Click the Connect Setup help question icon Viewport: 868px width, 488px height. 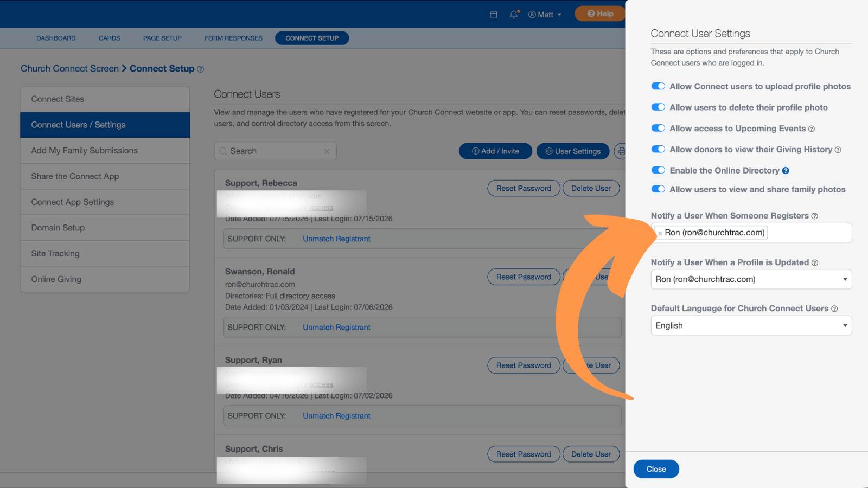[201, 69]
